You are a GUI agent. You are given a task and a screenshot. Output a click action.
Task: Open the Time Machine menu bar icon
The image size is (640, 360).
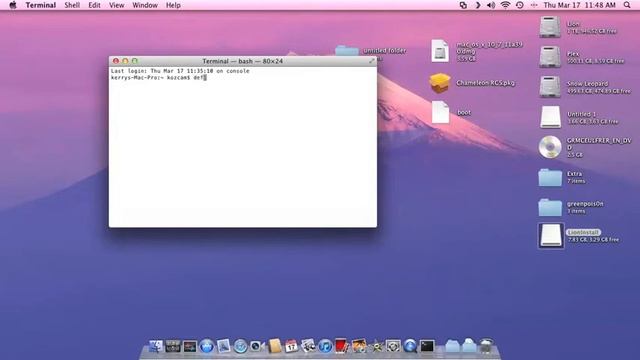coord(520,5)
